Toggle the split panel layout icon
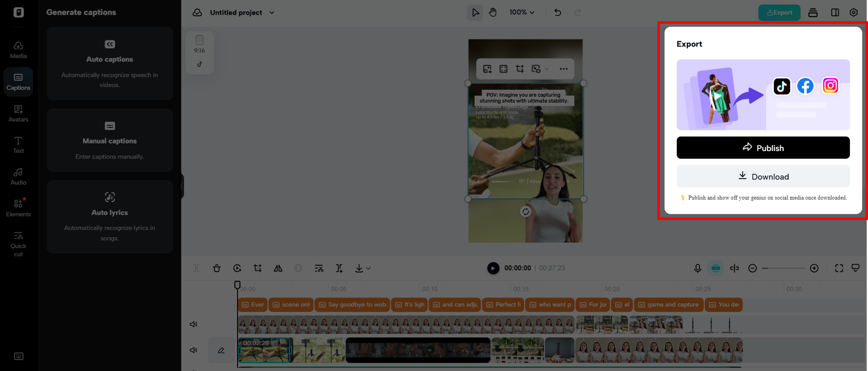868x371 pixels. click(x=835, y=13)
